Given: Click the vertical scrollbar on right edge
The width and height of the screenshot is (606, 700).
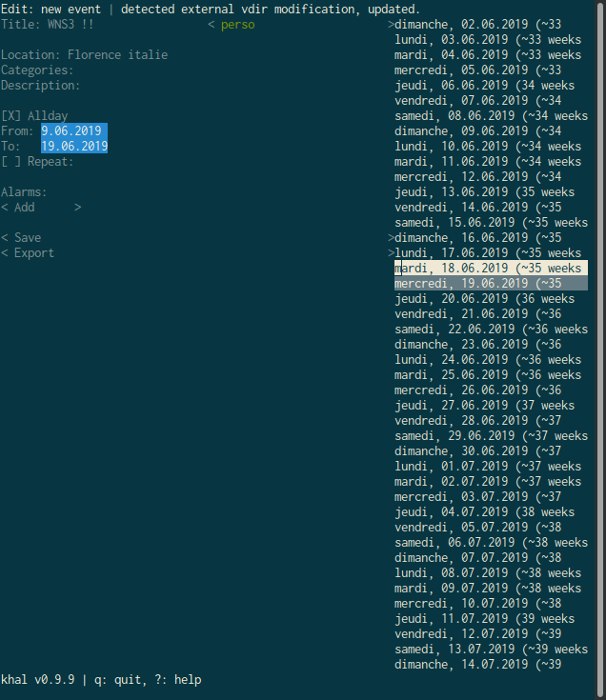Looking at the screenshot, I should click(600, 350).
